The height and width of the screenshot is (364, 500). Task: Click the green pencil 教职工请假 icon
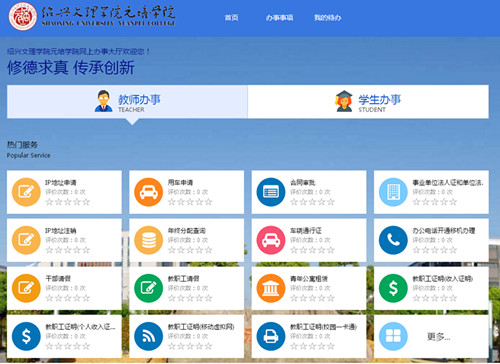tap(148, 288)
